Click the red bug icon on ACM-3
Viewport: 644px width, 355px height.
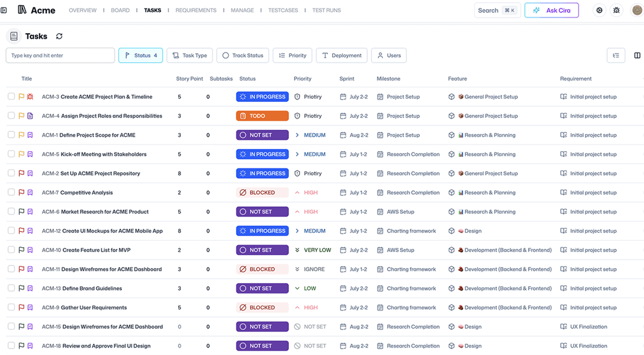click(x=30, y=97)
